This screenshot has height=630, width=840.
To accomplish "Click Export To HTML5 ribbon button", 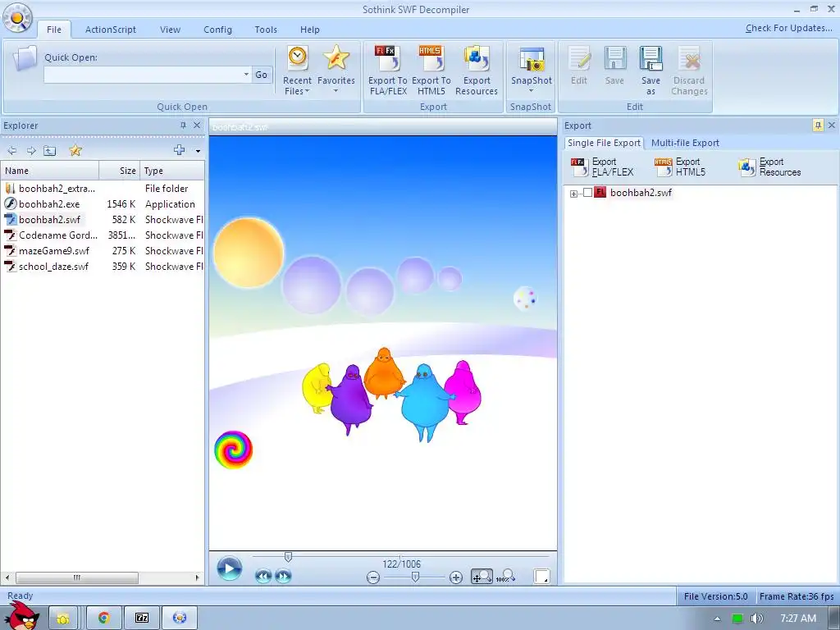I will click(x=431, y=71).
